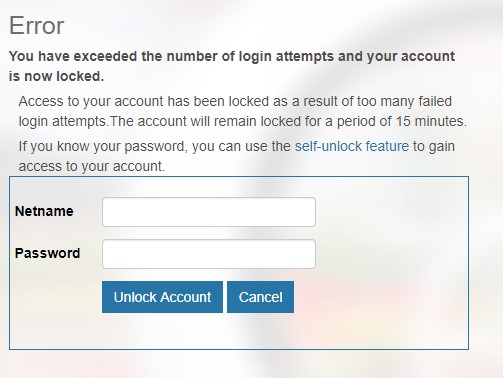
Task: Click the Password field label
Action: pyautogui.click(x=47, y=253)
